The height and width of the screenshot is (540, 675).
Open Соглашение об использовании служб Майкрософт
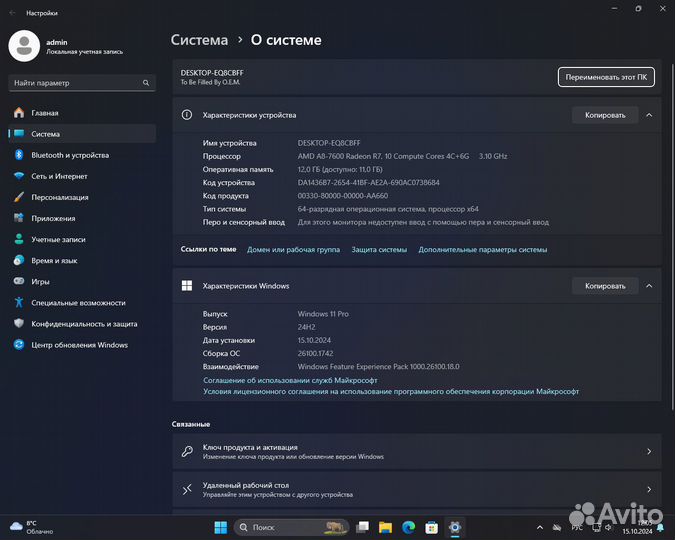click(290, 380)
